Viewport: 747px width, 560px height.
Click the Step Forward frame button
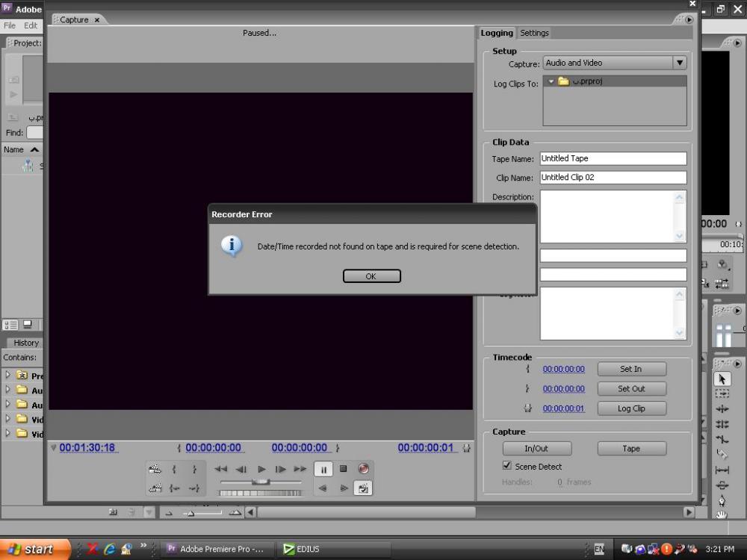281,469
